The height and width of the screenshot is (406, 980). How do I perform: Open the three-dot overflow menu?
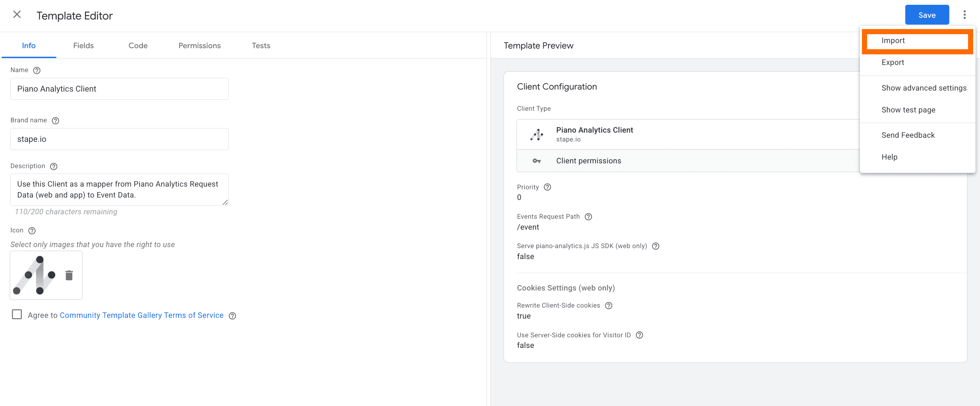click(x=965, y=14)
